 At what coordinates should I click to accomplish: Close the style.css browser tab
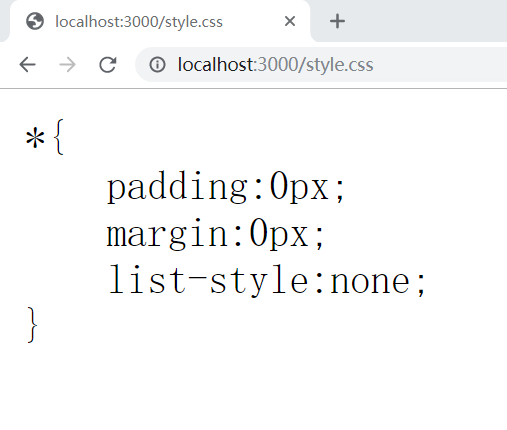(290, 21)
